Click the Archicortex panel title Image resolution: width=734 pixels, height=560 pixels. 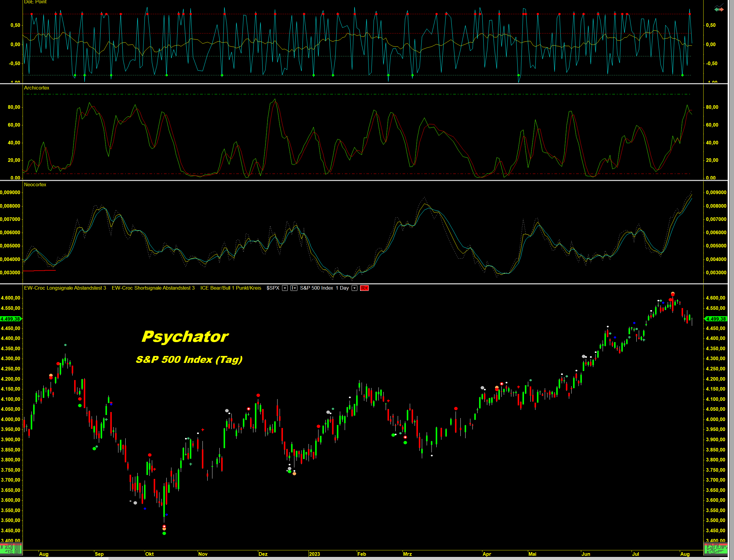coord(36,88)
